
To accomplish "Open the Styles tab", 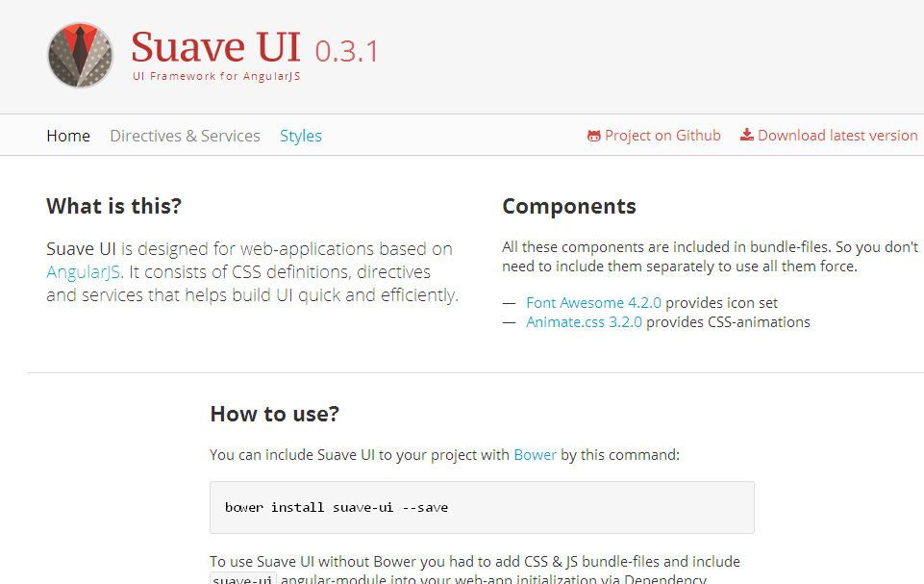I will (301, 136).
